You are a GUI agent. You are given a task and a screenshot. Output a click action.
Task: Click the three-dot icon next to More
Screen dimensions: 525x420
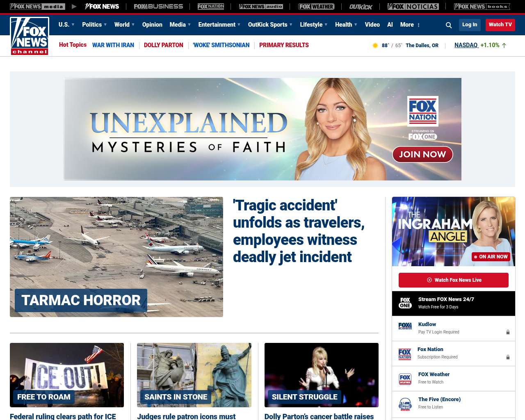418,25
